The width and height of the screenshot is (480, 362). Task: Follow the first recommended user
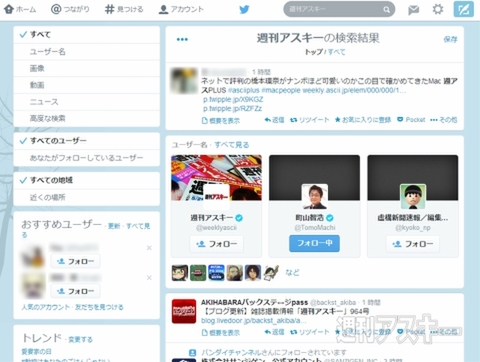tap(75, 261)
